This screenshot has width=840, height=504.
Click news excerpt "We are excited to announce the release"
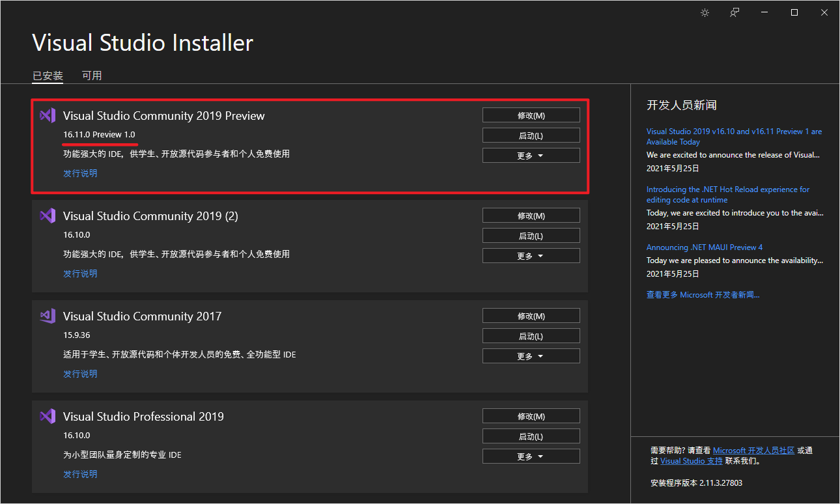733,155
